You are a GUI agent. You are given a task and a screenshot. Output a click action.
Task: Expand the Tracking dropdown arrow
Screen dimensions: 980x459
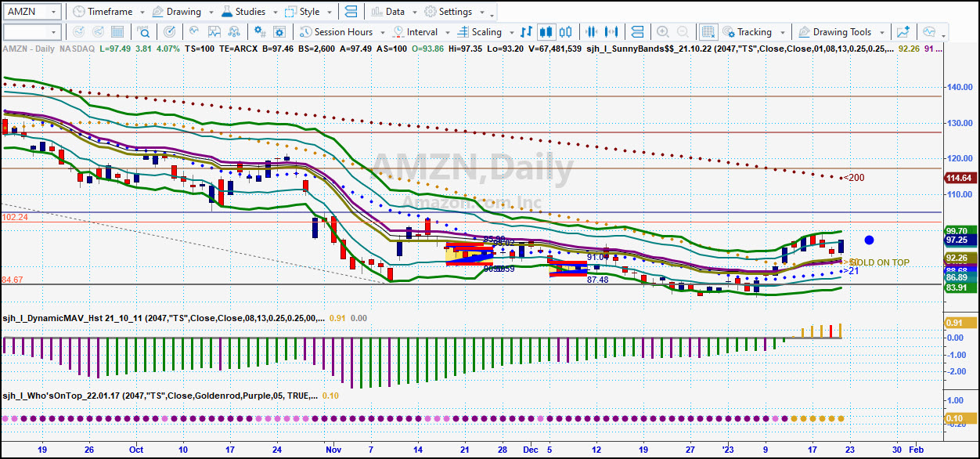click(x=782, y=33)
